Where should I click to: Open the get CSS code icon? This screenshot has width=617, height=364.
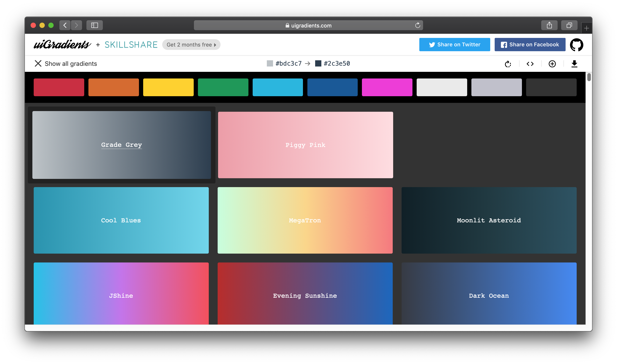(x=530, y=64)
